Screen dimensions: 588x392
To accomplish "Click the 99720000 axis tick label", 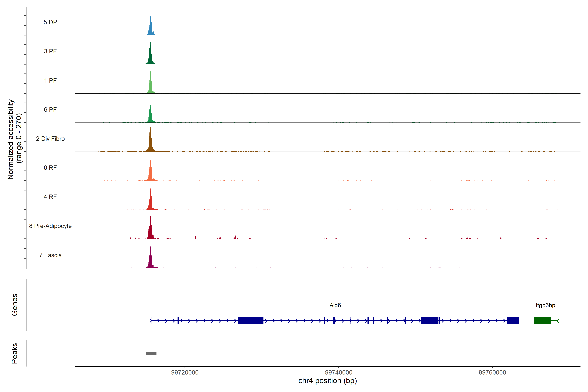I will click(x=185, y=373).
